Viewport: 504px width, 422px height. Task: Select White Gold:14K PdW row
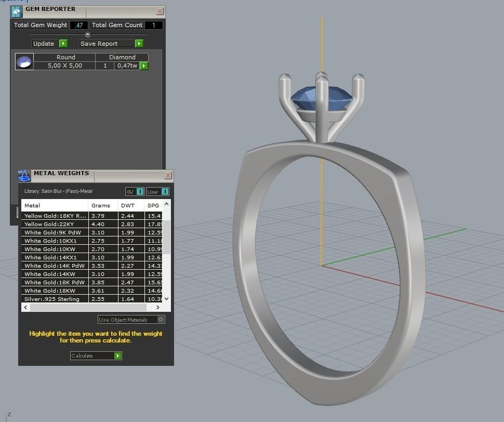[x=92, y=266]
